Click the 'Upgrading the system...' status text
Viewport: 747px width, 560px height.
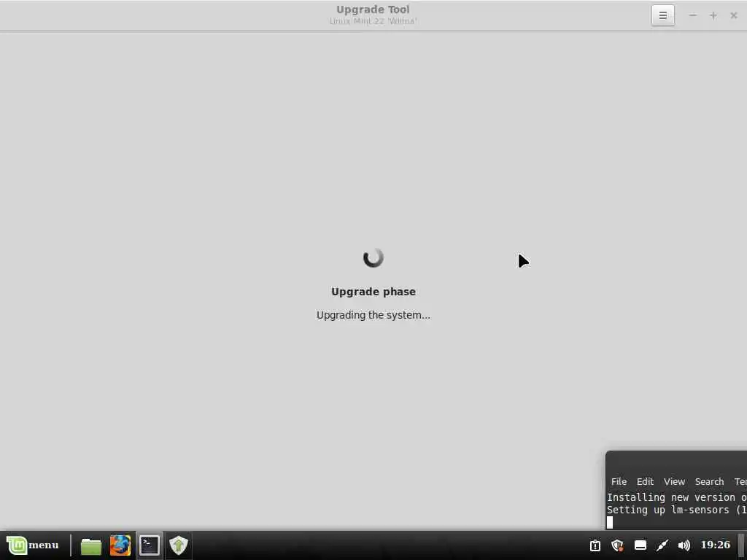(373, 315)
